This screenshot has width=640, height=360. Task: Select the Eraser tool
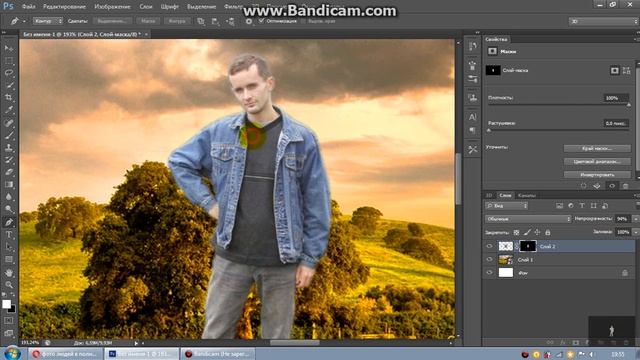(x=9, y=172)
